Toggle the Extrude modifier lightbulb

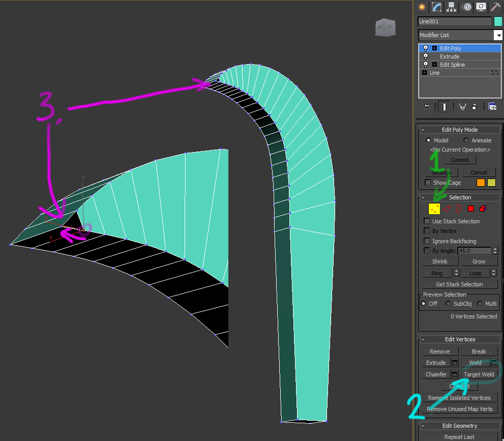(426, 56)
